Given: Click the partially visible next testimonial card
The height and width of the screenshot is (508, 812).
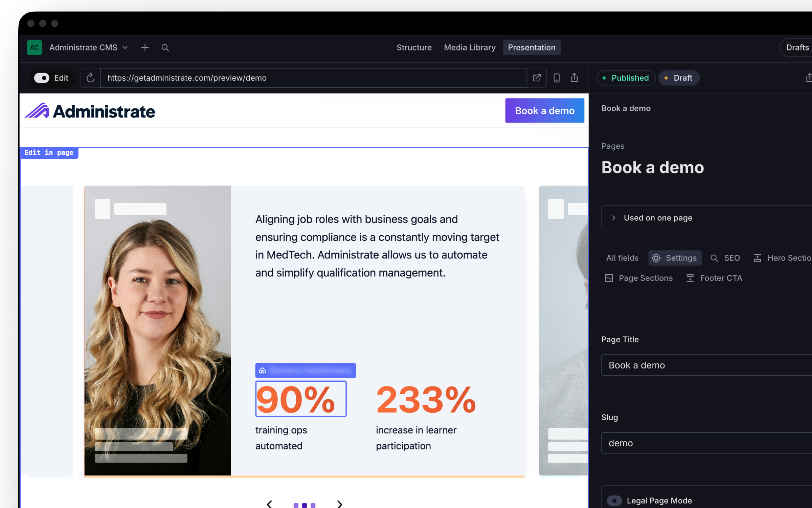Looking at the screenshot, I should coord(564,330).
